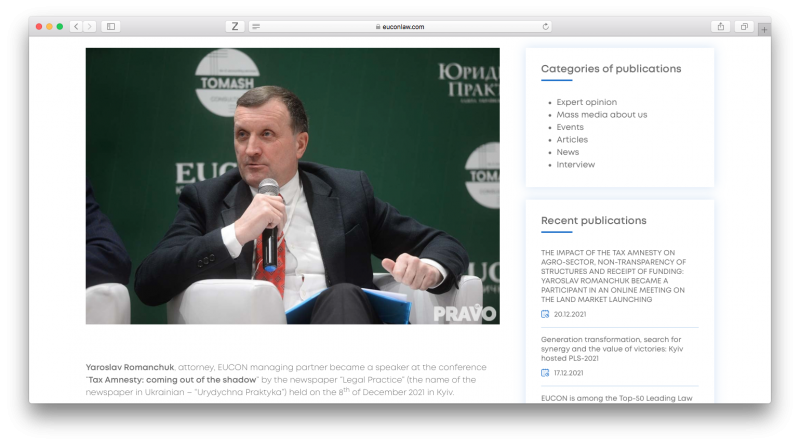Image resolution: width=800 pixels, height=445 pixels.
Task: Click the Recent publications heading
Action: pyautogui.click(x=593, y=220)
